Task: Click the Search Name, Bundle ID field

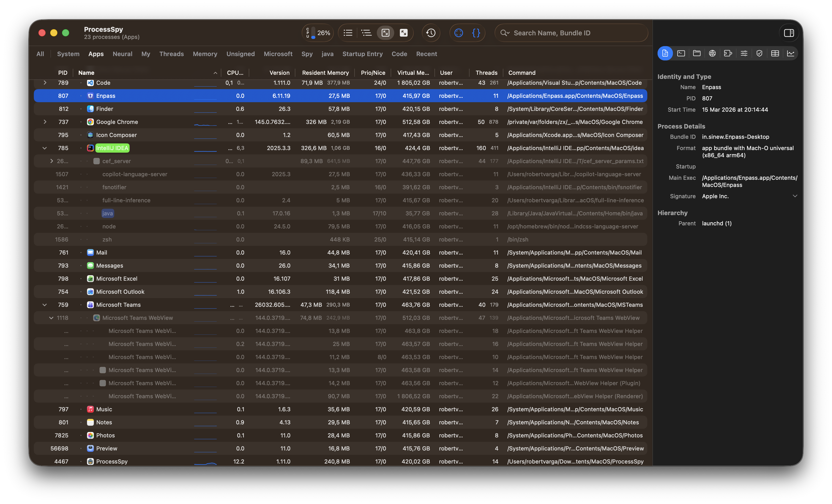Action: pyautogui.click(x=574, y=33)
